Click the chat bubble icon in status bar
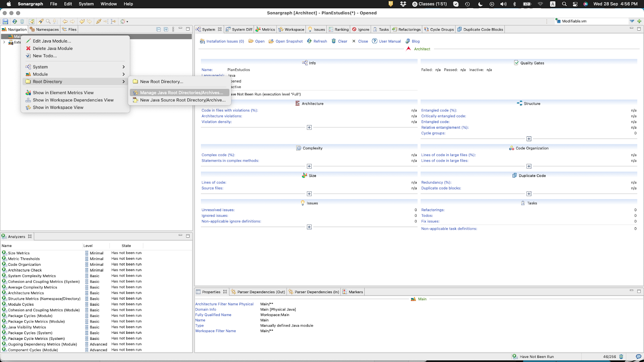This screenshot has height=362, width=644. pos(638,356)
